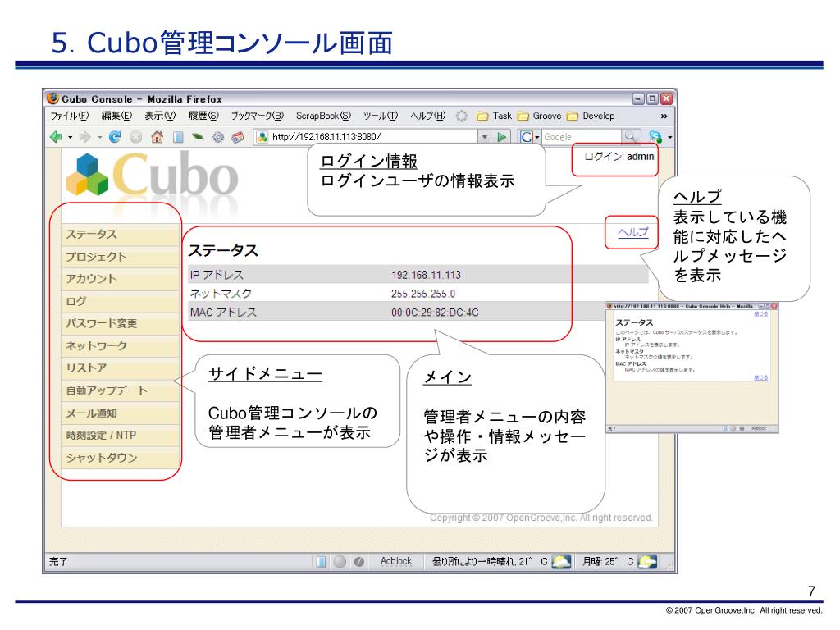This screenshot has width=840, height=630.
Task: Select ステータス in the side menu
Action: 121,235
